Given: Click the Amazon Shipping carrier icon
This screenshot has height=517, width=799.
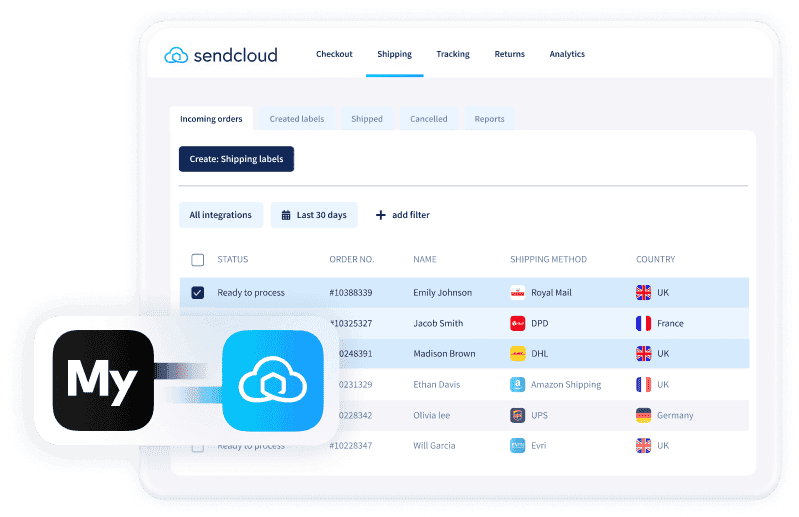Looking at the screenshot, I should (518, 385).
